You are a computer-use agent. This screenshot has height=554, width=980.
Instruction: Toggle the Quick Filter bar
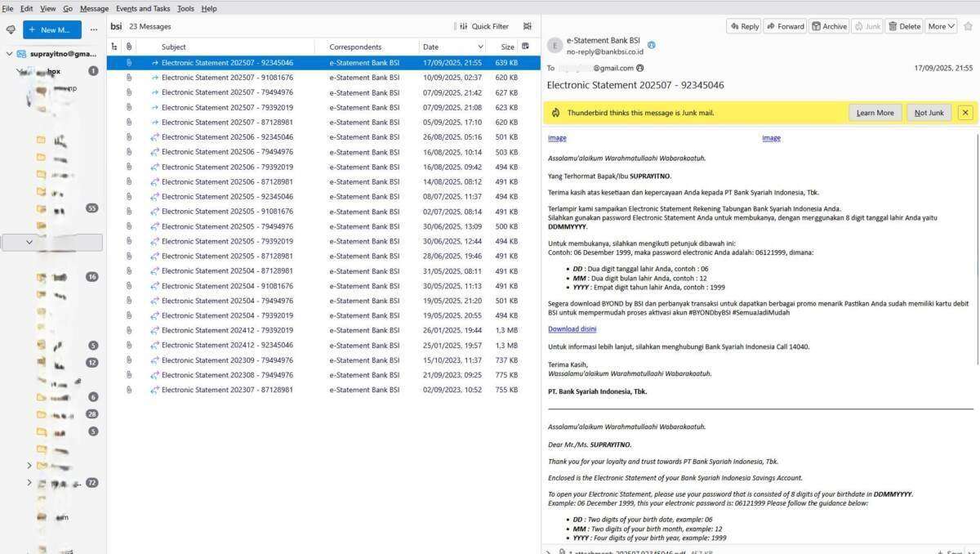point(483,26)
